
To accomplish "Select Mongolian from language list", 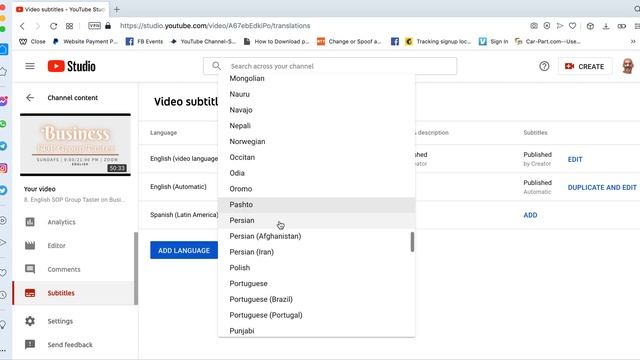I will pyautogui.click(x=316, y=78).
